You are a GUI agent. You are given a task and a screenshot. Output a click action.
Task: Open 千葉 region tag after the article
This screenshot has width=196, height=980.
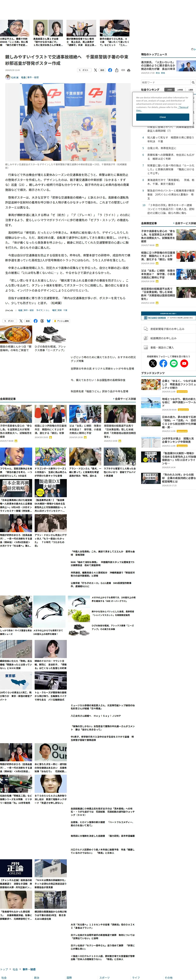65,310
